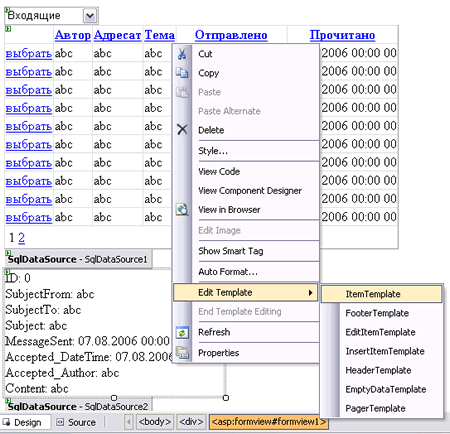Screen dimensions: 450x434
Task: Click the View in Browser globe icon
Action: [182, 210]
